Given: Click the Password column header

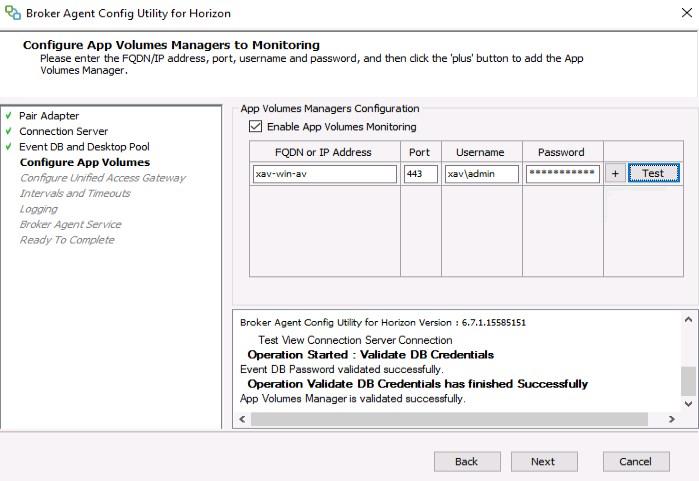Looking at the screenshot, I should tap(561, 152).
